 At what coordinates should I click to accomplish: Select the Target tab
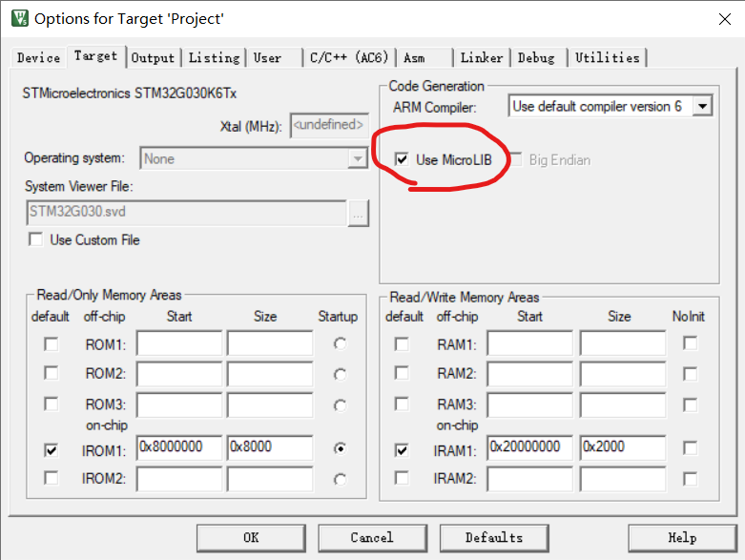pos(96,56)
